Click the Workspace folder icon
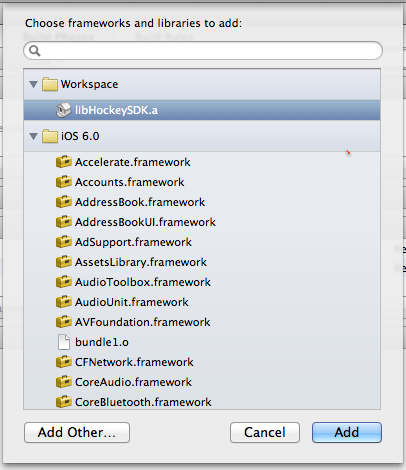 pyautogui.click(x=50, y=84)
